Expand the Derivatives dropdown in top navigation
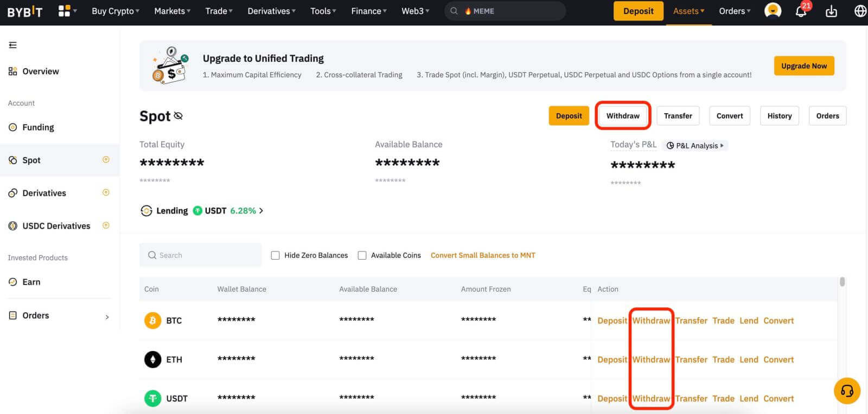This screenshot has width=868, height=414. click(x=271, y=11)
